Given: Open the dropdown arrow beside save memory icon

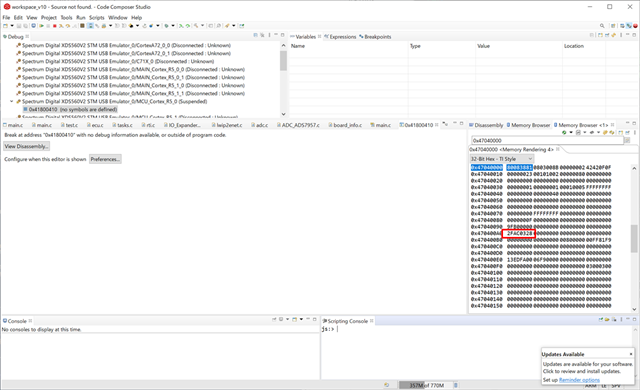Looking at the screenshot, I should 585,133.
